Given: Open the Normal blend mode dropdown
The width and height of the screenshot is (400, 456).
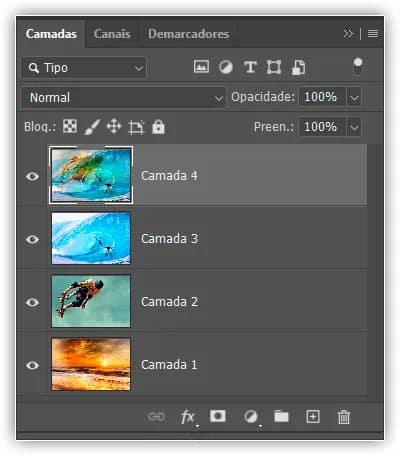Looking at the screenshot, I should pyautogui.click(x=123, y=98).
